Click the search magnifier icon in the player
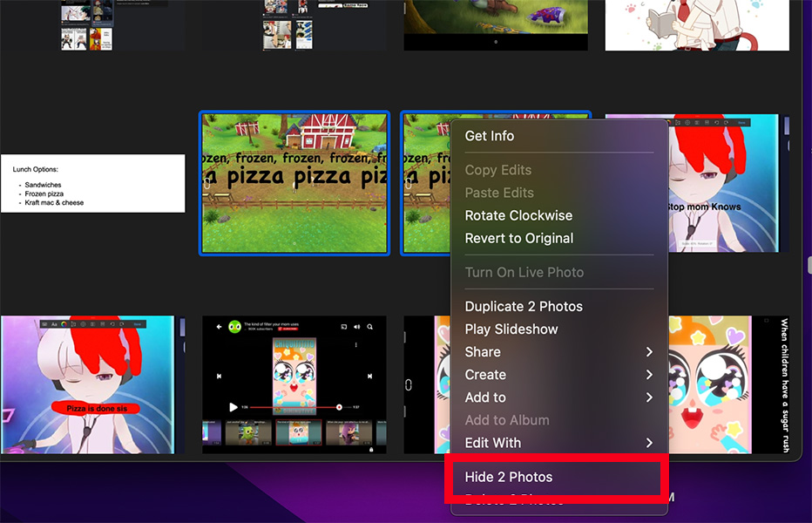This screenshot has height=523, width=812. point(369,326)
